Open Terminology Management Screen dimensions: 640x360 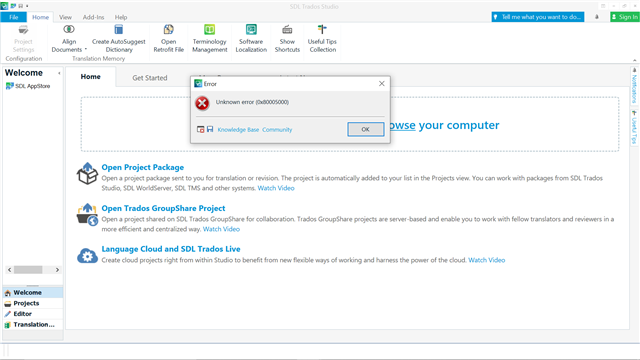[209, 39]
